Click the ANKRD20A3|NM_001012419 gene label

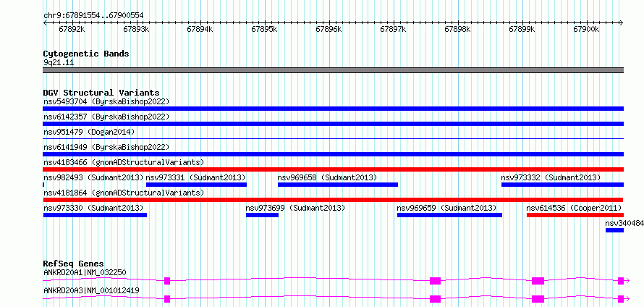(x=91, y=290)
